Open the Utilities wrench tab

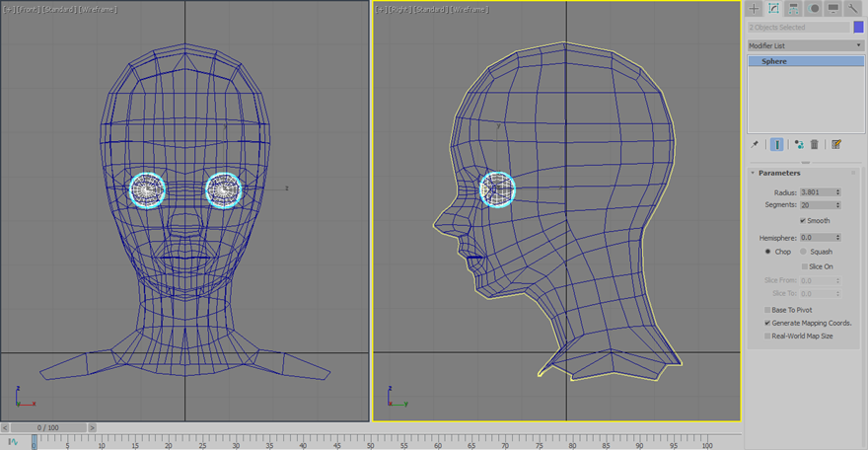[x=852, y=8]
